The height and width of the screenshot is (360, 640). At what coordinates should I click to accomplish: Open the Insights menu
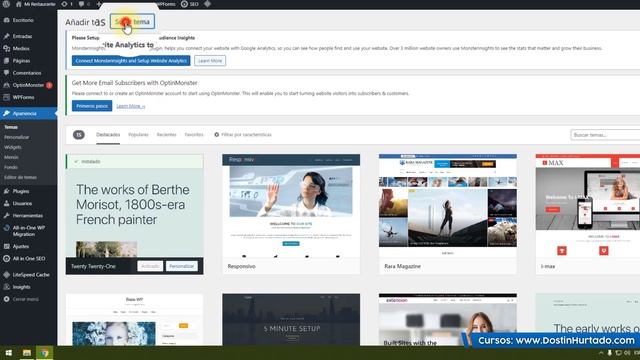[21, 287]
